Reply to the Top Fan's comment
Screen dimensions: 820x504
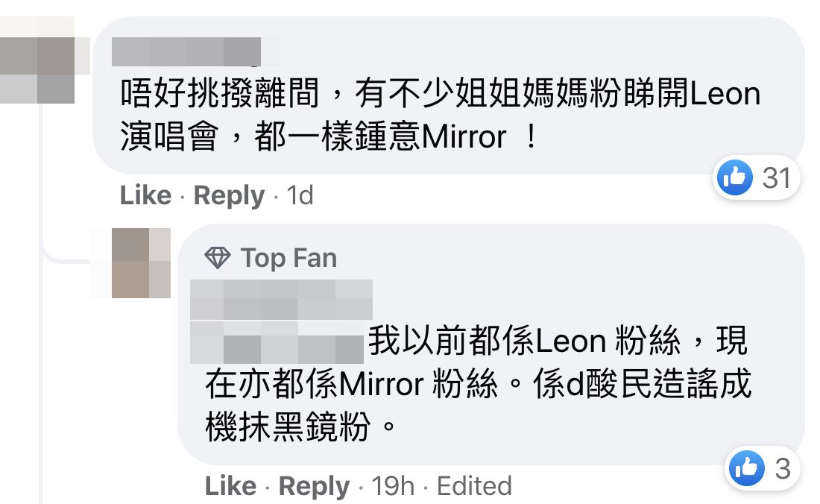pyautogui.click(x=314, y=487)
